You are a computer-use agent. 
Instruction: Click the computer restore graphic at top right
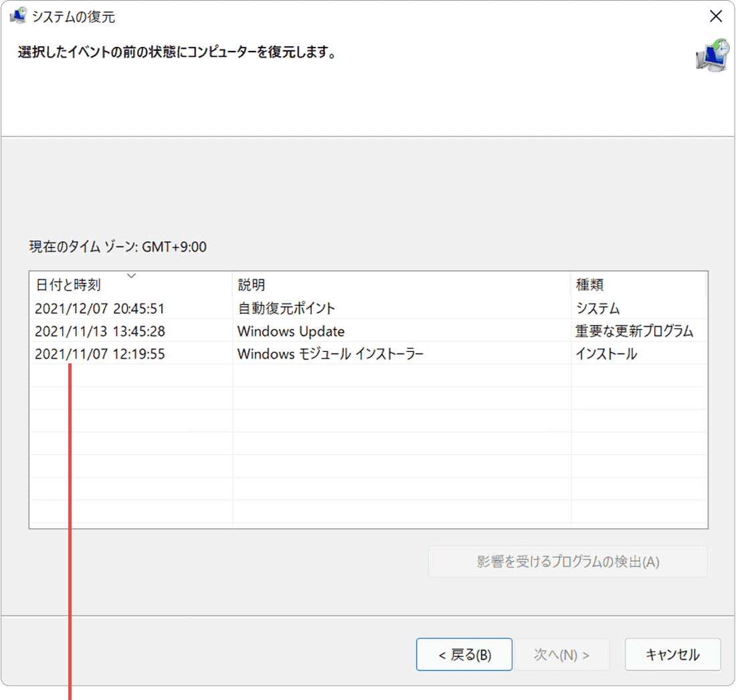coord(711,56)
